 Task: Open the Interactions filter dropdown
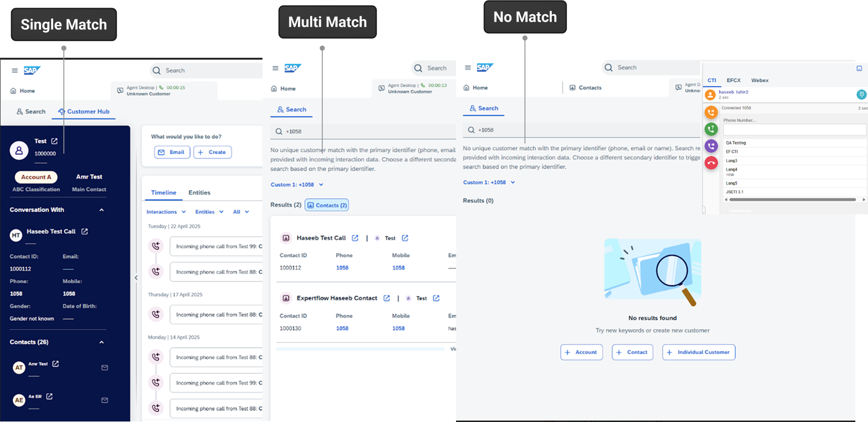coord(166,212)
